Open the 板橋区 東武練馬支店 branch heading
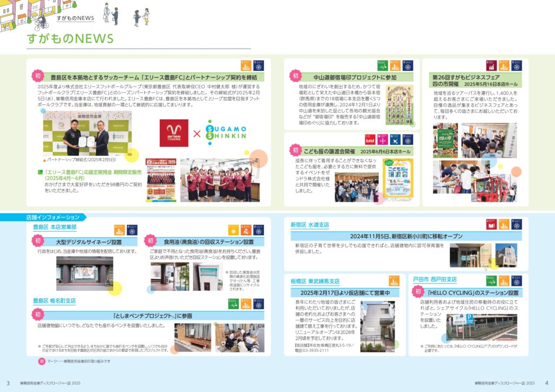Image resolution: width=555 pixels, height=392 pixels. tap(315, 282)
